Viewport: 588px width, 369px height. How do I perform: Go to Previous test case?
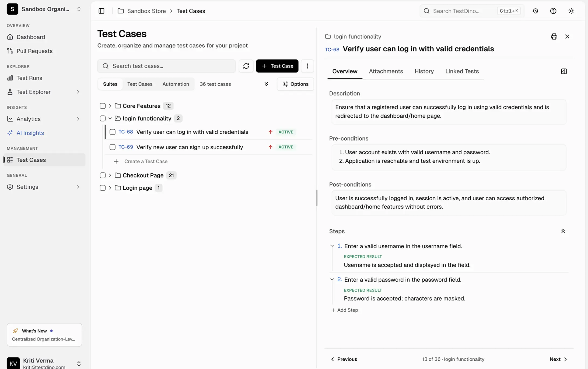344,359
